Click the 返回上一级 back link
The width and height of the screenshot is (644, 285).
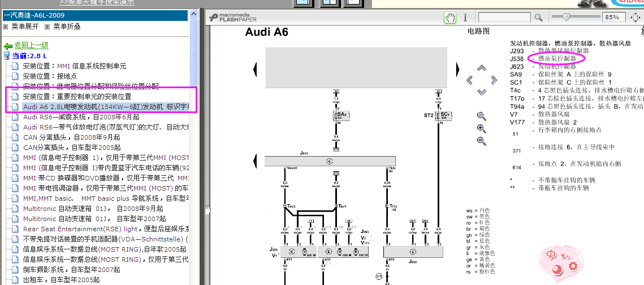(x=32, y=46)
